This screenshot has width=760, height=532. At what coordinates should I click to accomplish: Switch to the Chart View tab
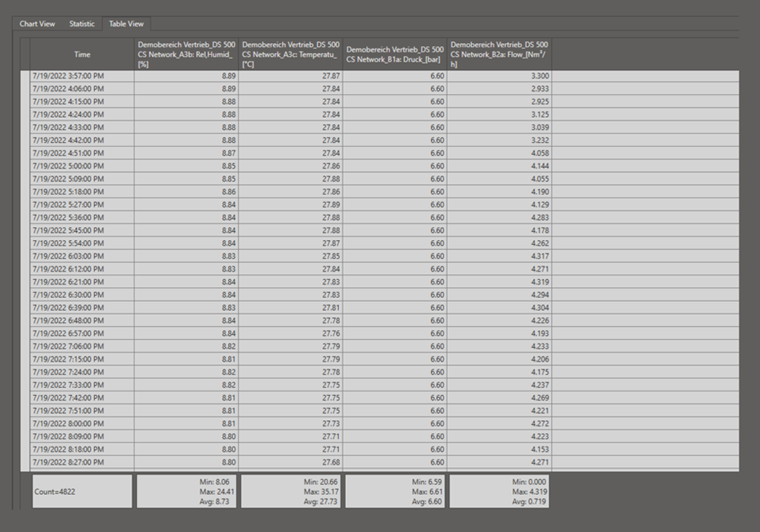click(x=37, y=24)
